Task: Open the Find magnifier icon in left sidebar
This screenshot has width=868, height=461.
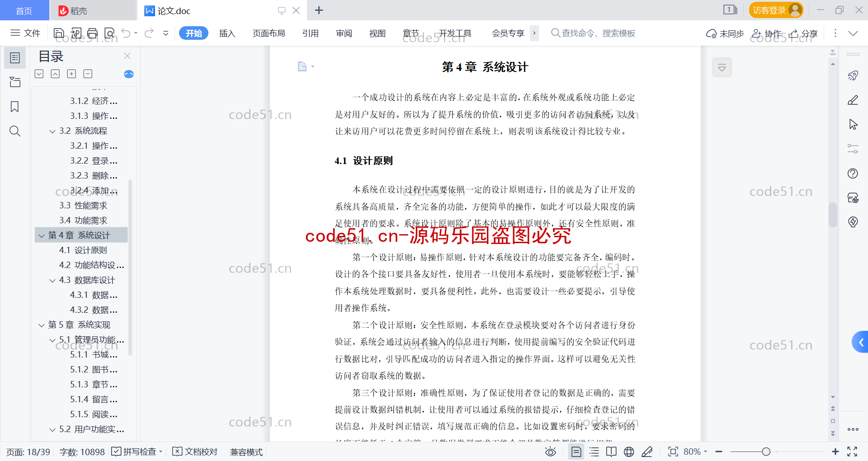Action: [x=15, y=131]
